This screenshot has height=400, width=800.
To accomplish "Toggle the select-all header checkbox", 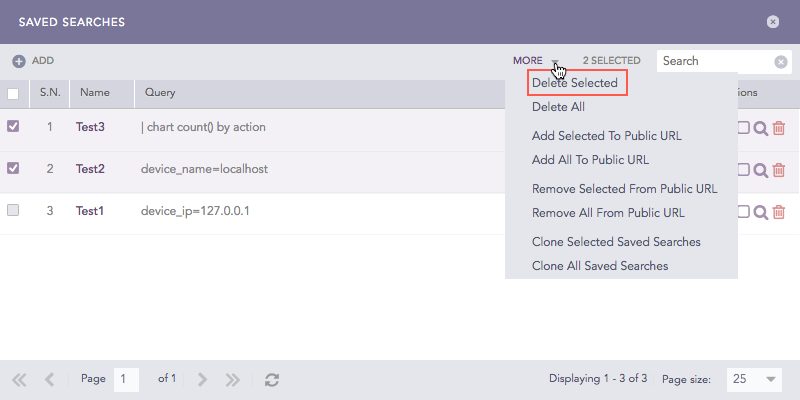I will (x=13, y=94).
